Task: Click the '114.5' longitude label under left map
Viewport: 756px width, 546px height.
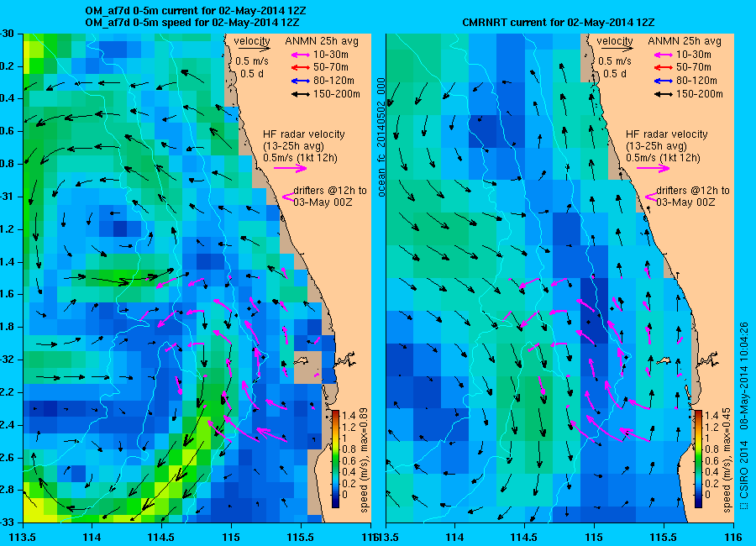Action: pyautogui.click(x=161, y=537)
